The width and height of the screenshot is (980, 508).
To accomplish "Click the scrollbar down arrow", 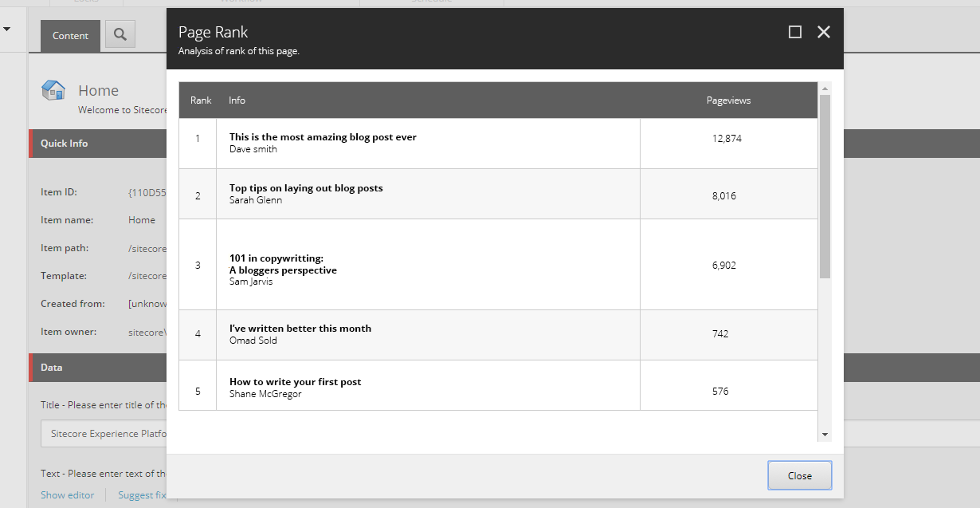I will point(825,435).
